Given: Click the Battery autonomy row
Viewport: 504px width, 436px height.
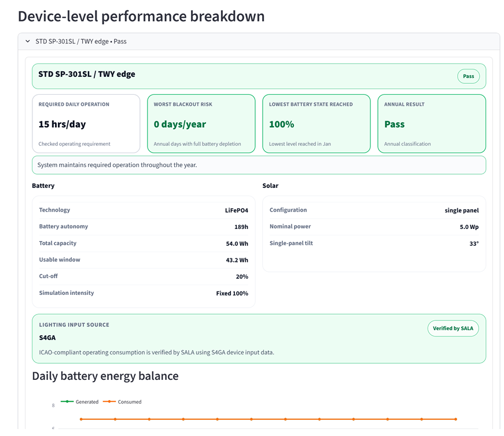Looking at the screenshot, I should point(144,227).
